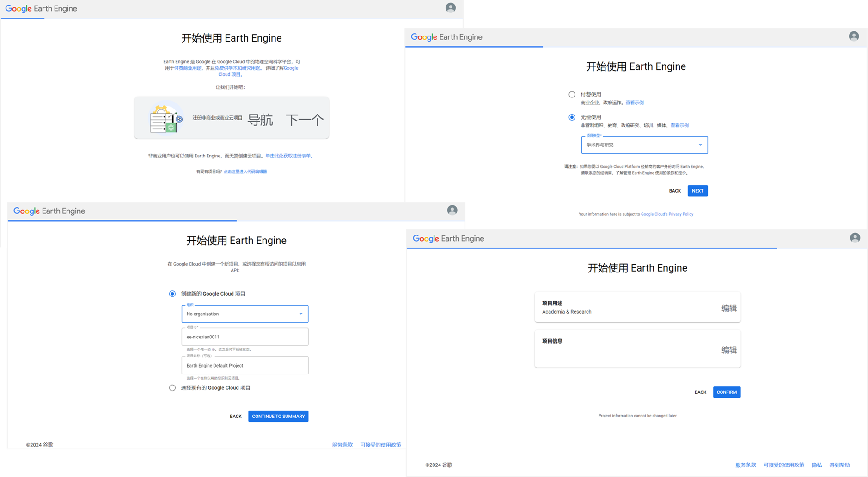Open account avatar in confirmation window
Screen dimensions: 868x477
pyautogui.click(x=855, y=238)
